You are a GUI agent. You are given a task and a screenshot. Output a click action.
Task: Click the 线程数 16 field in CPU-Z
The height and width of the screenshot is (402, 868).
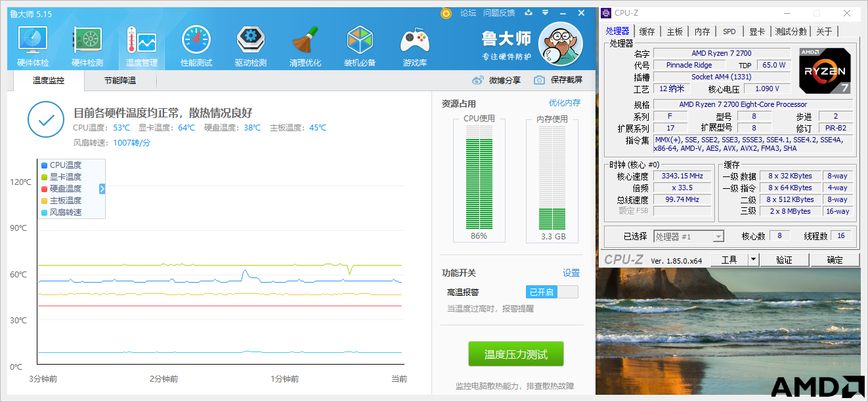(841, 236)
